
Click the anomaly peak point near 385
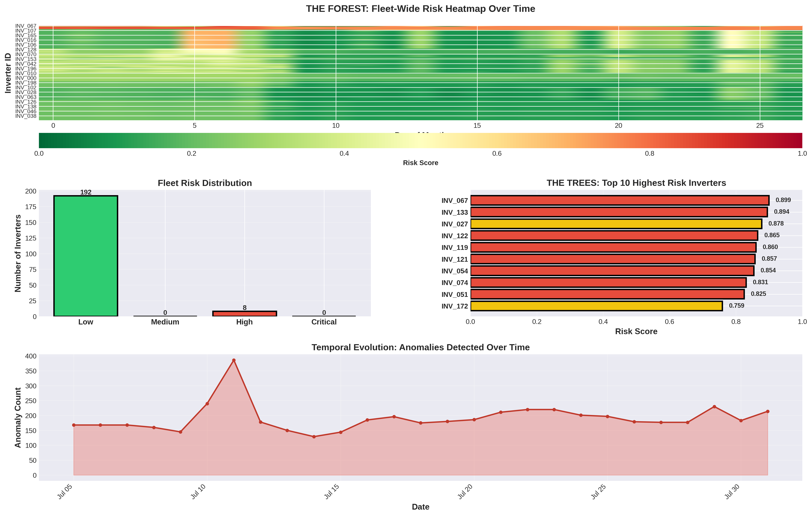pos(234,360)
